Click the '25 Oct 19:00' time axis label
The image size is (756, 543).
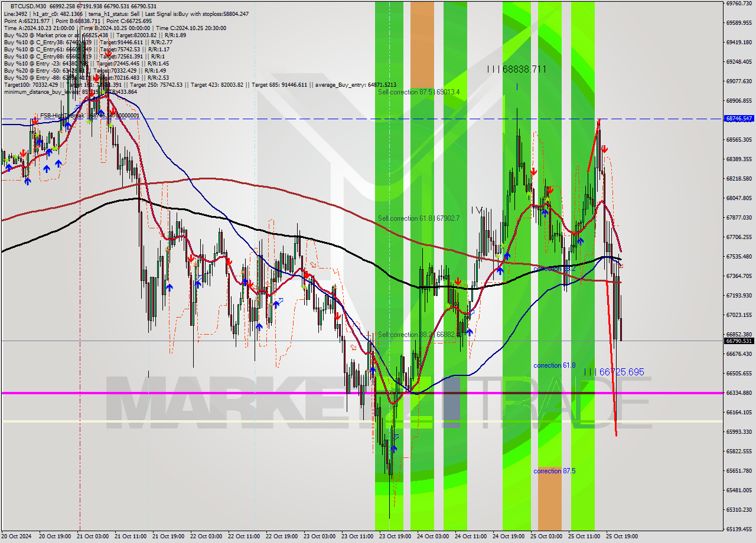(x=622, y=537)
